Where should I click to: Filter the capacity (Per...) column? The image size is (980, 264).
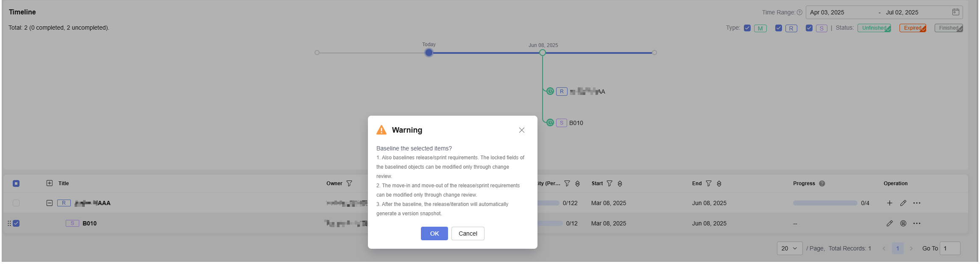point(567,183)
